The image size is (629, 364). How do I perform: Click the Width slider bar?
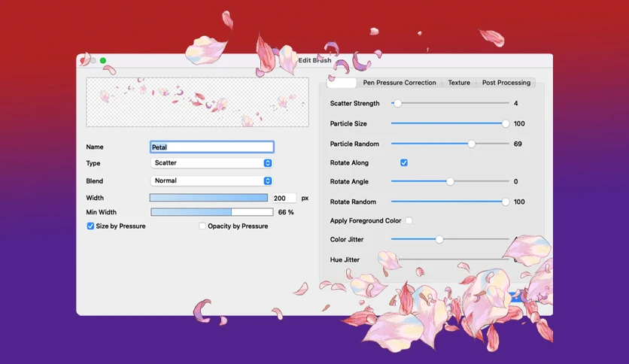click(x=208, y=198)
